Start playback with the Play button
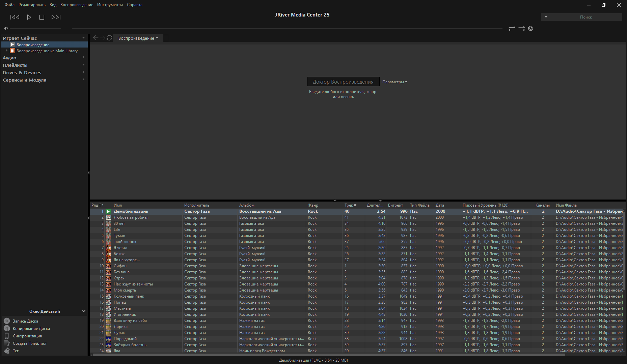The height and width of the screenshot is (364, 627). click(29, 17)
